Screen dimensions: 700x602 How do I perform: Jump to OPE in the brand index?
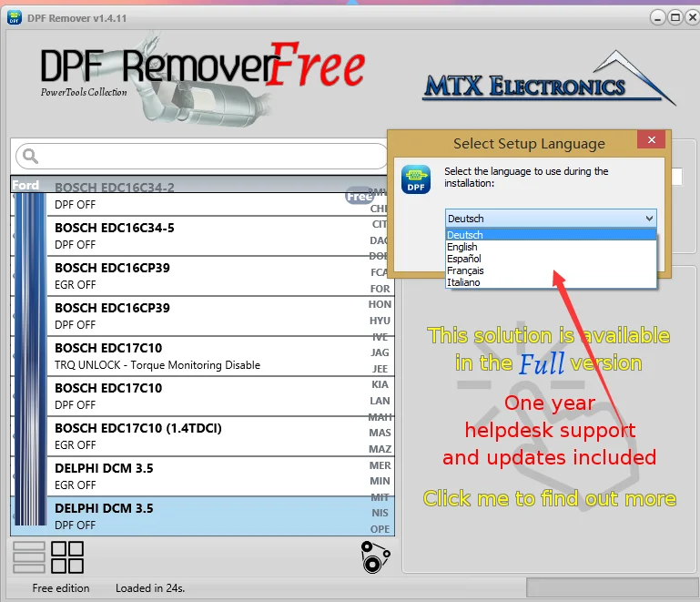(x=380, y=529)
